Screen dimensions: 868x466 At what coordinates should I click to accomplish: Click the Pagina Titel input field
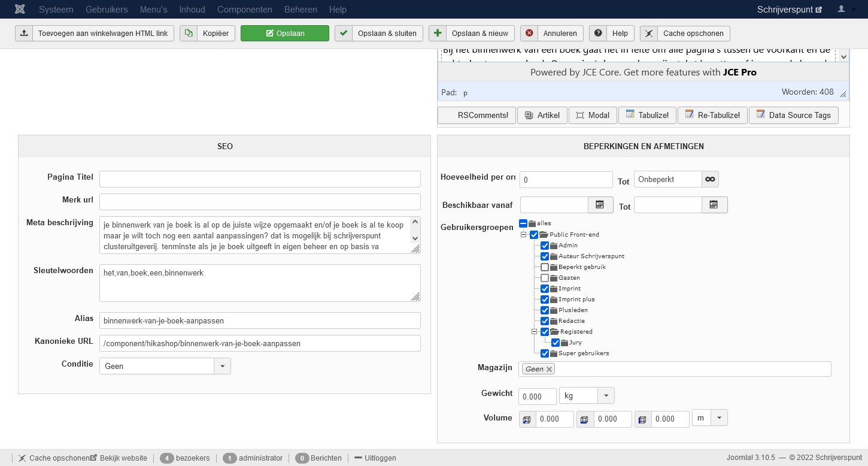[260, 179]
